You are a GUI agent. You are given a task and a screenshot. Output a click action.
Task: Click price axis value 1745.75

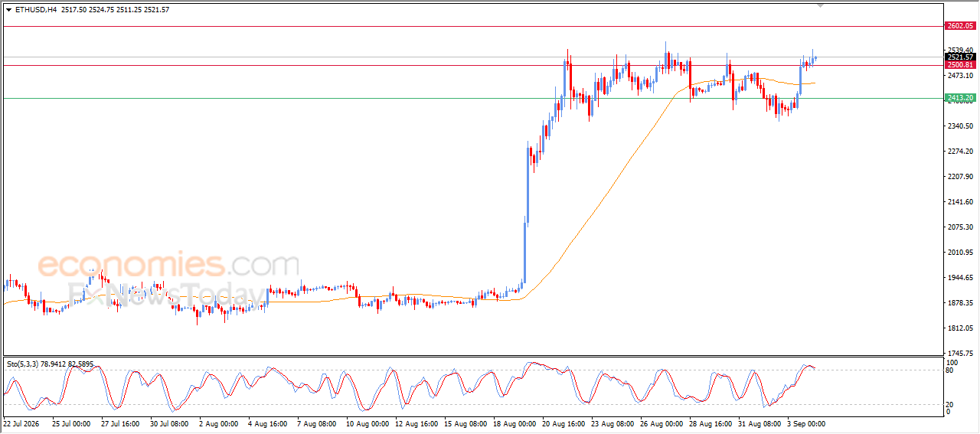960,354
